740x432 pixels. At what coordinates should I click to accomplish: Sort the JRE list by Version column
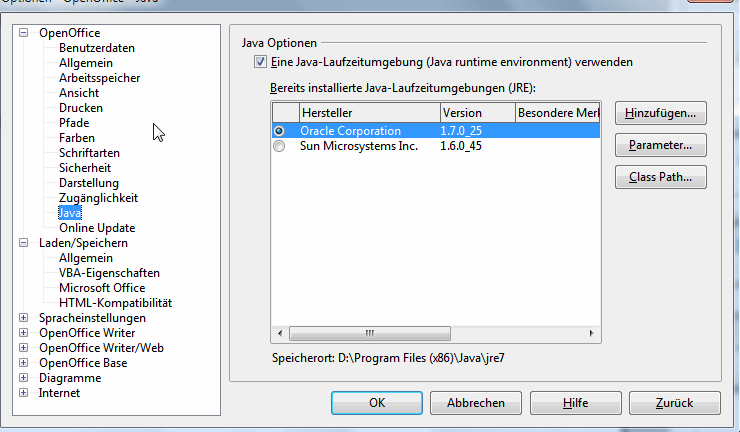(x=477, y=113)
